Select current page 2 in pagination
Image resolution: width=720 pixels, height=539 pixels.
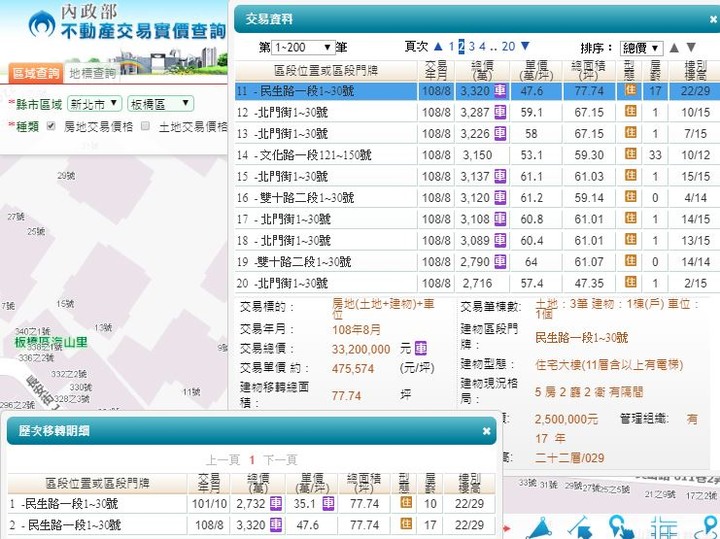461,46
